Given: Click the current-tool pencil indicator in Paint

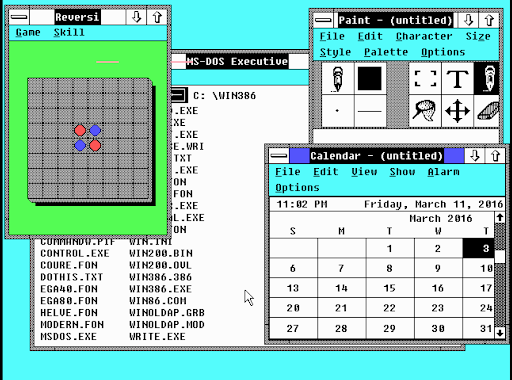Looking at the screenshot, I should [337, 79].
